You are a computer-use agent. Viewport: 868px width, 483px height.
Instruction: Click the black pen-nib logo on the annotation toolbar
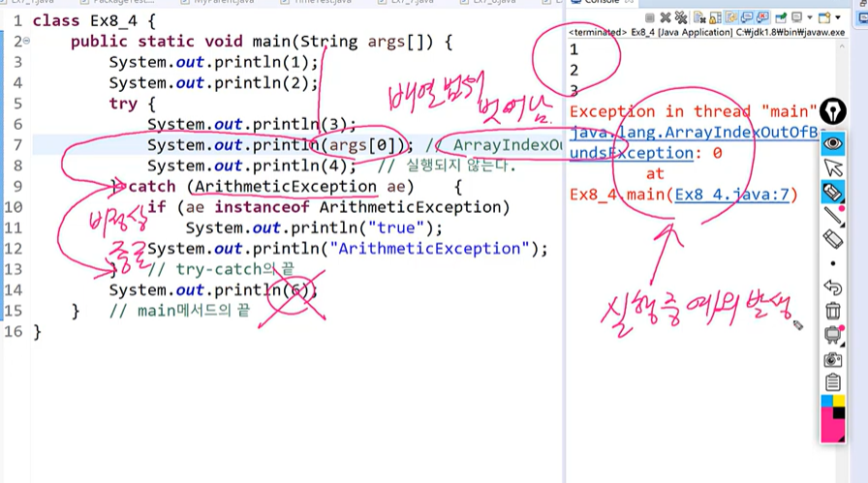(x=833, y=111)
